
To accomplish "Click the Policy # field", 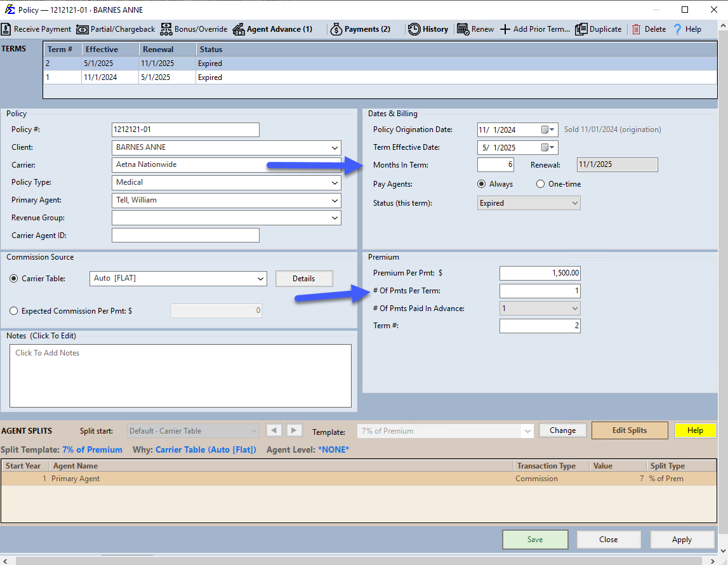I will click(x=185, y=130).
